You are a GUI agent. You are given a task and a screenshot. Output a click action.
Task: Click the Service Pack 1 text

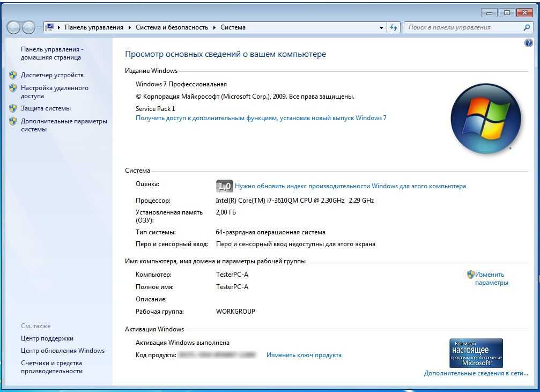(156, 108)
